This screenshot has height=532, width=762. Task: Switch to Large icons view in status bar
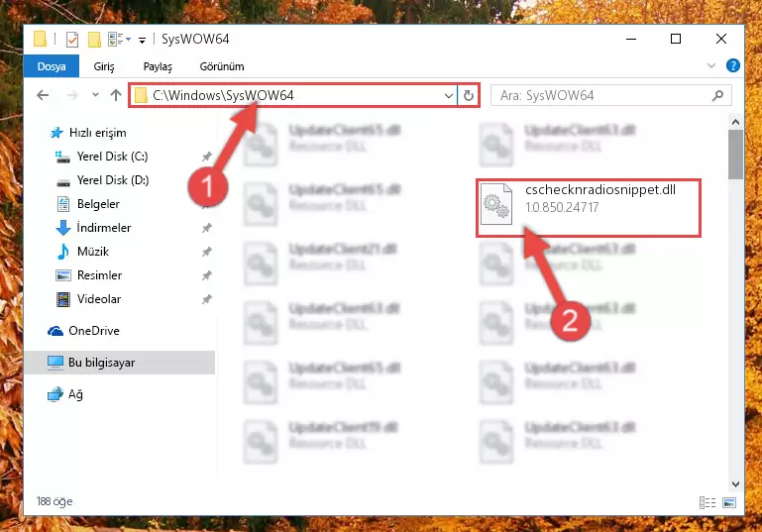(x=729, y=502)
